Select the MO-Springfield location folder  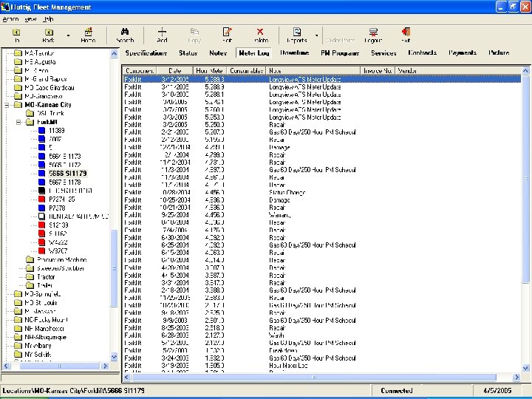click(x=44, y=294)
